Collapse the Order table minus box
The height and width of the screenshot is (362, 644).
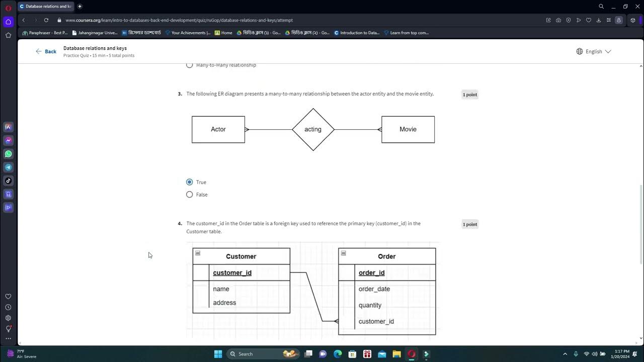click(x=343, y=253)
